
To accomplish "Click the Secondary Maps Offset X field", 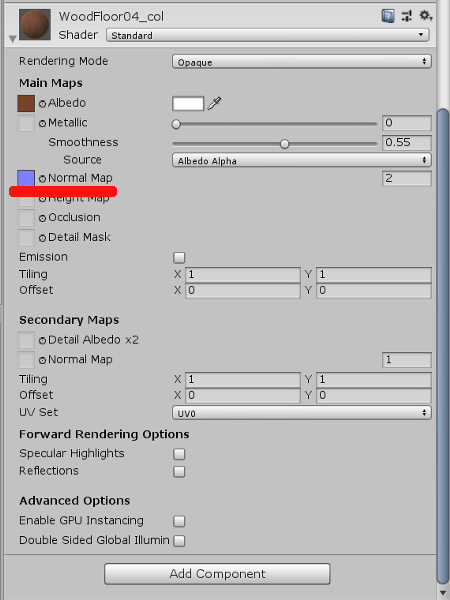I will [x=243, y=396].
